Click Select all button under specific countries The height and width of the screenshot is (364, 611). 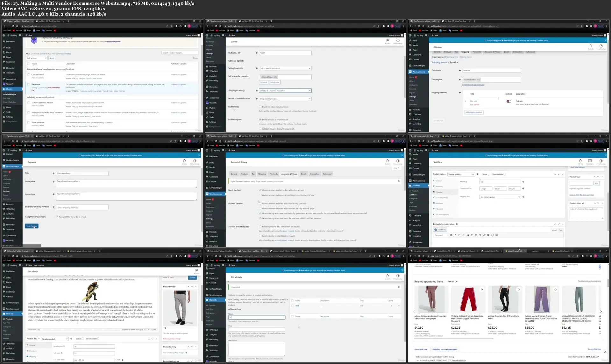pos(264,82)
